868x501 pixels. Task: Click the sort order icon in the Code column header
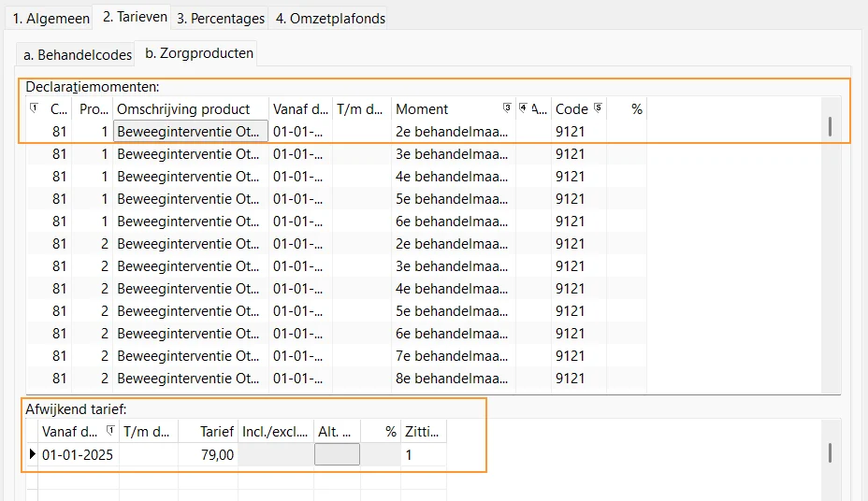(x=598, y=108)
